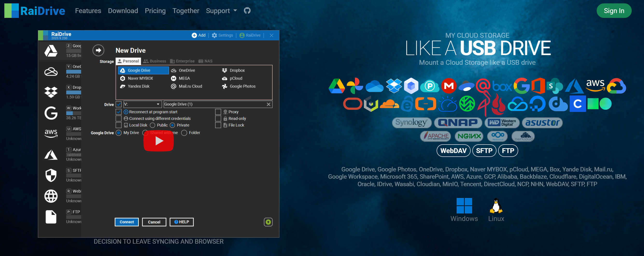Click the ownCloud badge
The image size is (644, 256).
pos(523,136)
